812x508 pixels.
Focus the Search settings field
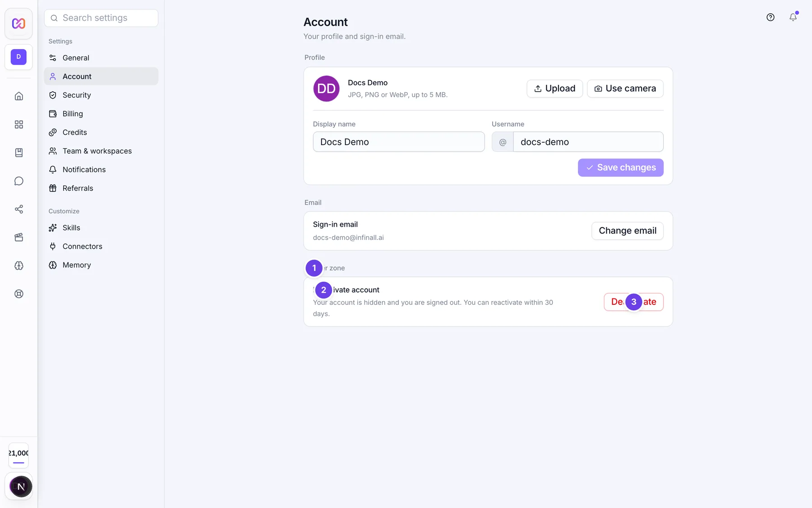coord(101,18)
